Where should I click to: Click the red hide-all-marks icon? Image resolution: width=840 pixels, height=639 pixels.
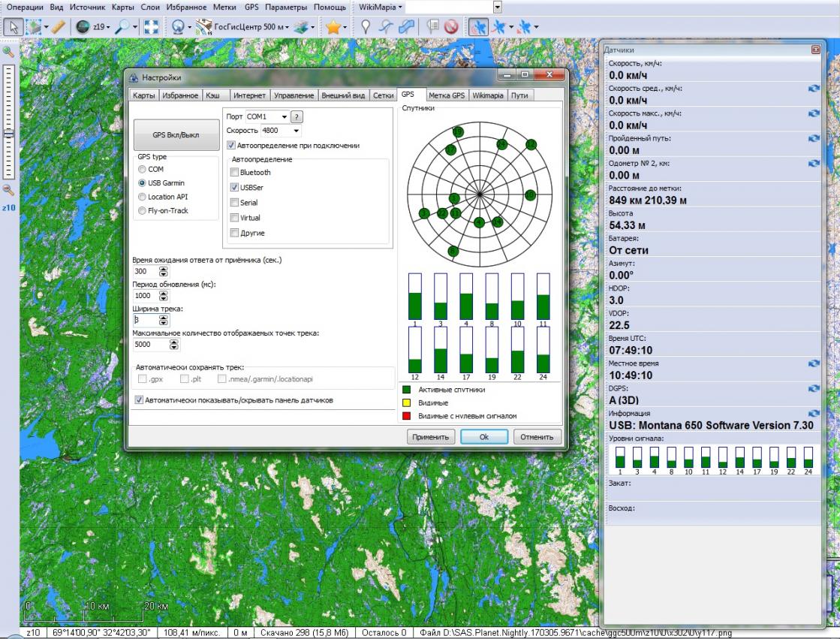[450, 26]
